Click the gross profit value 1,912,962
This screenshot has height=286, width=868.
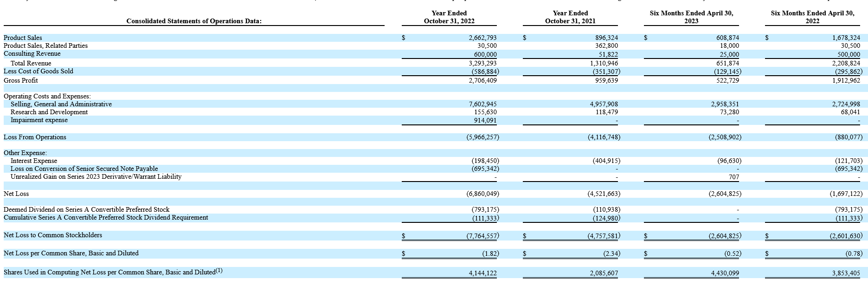(x=846, y=80)
